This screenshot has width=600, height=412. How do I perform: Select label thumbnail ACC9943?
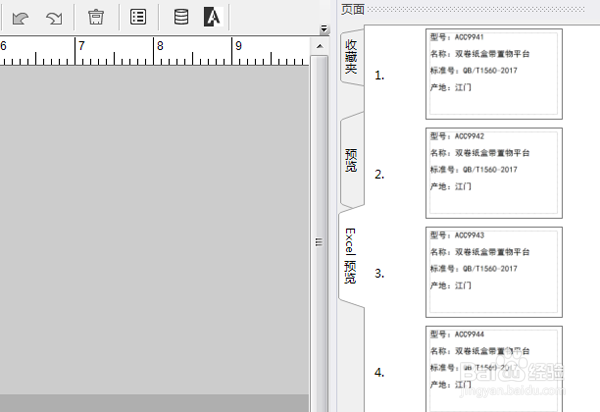[x=494, y=272]
